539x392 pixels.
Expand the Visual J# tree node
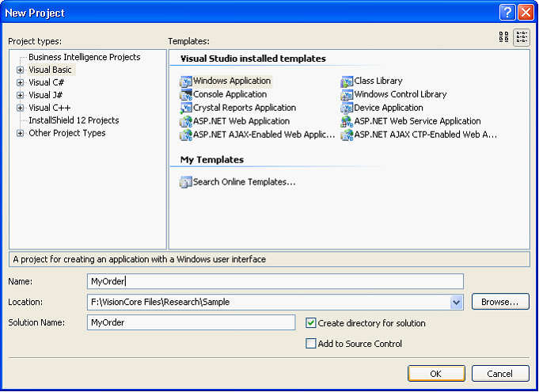point(21,96)
